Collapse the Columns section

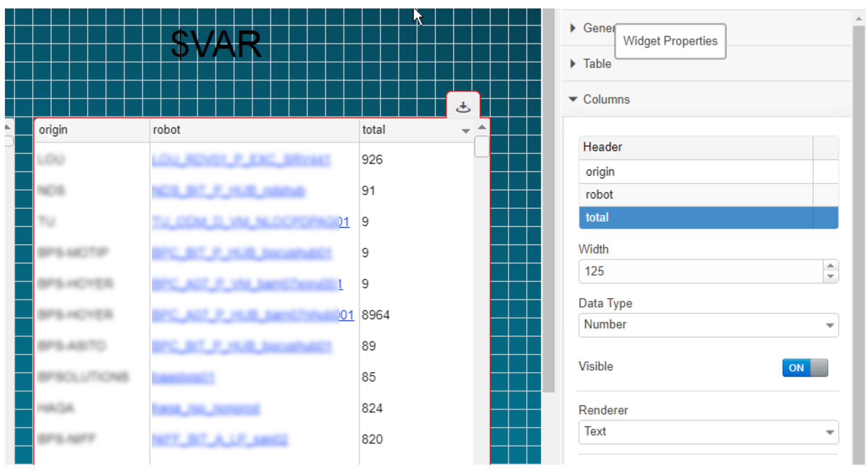573,99
